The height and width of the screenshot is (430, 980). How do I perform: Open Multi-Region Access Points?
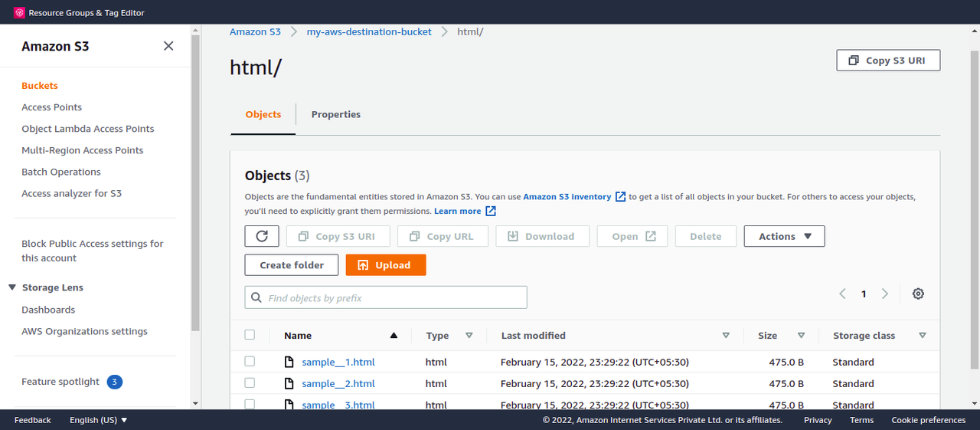coord(83,150)
